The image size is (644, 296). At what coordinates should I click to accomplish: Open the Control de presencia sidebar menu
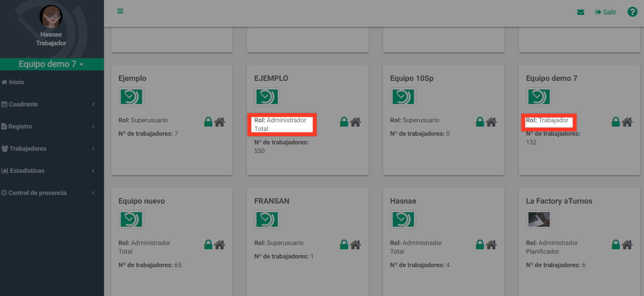coord(34,193)
